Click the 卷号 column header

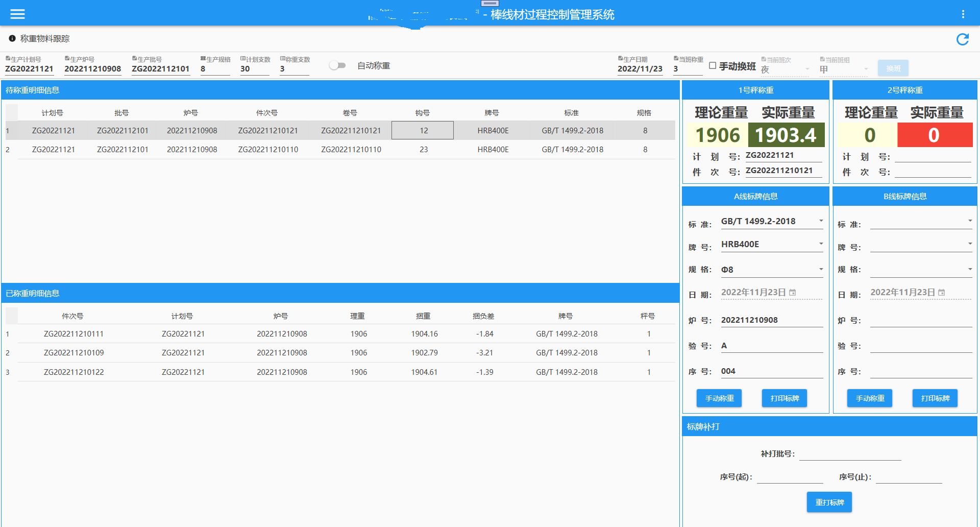[350, 113]
